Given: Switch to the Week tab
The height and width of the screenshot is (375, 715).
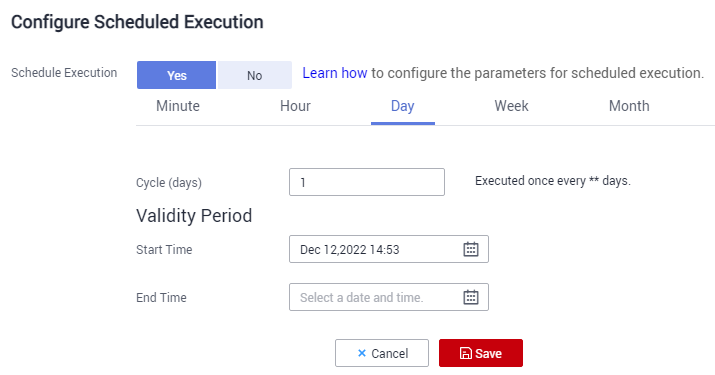Looking at the screenshot, I should 511,106.
